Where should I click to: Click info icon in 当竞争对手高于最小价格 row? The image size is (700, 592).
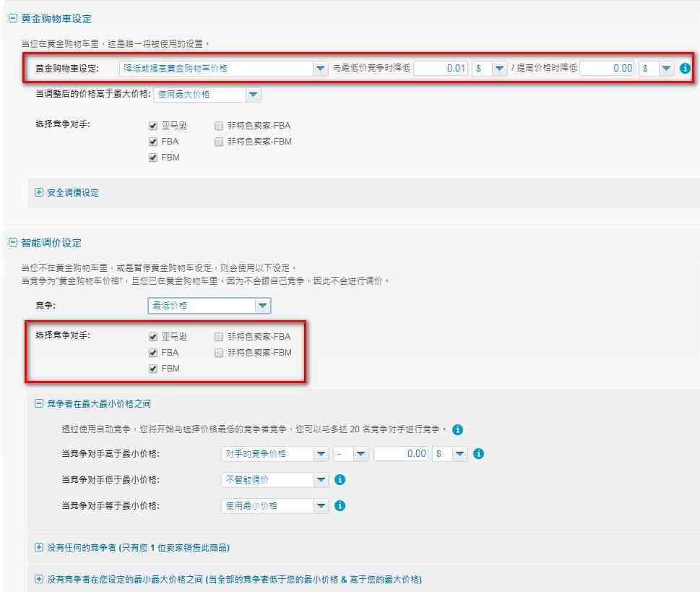pos(478,454)
